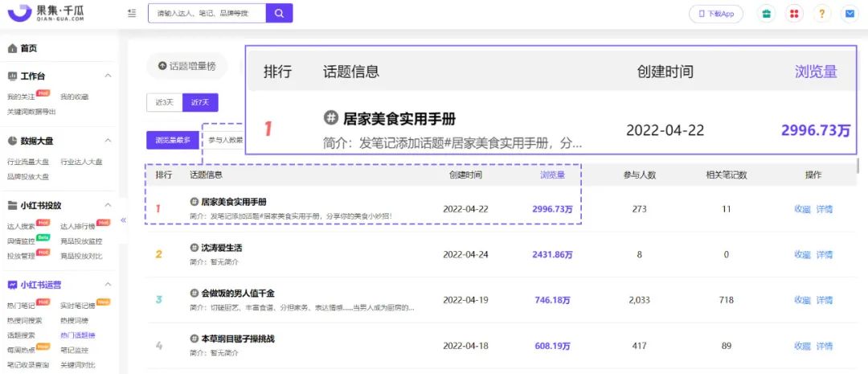Open the blue mail messages icon

849,14
